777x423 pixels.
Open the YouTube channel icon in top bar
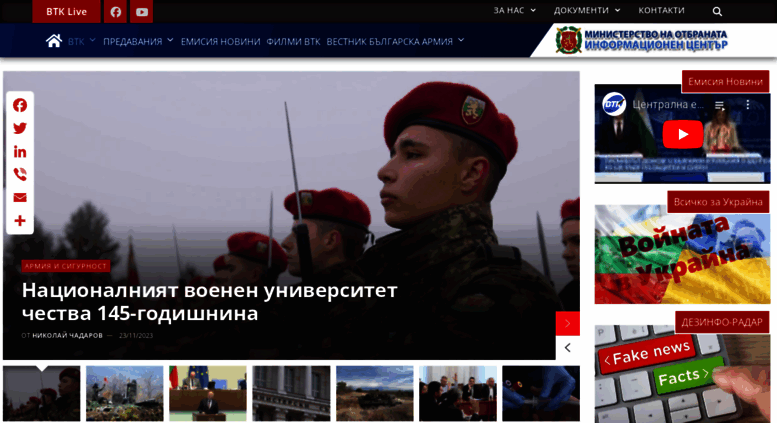(x=142, y=11)
